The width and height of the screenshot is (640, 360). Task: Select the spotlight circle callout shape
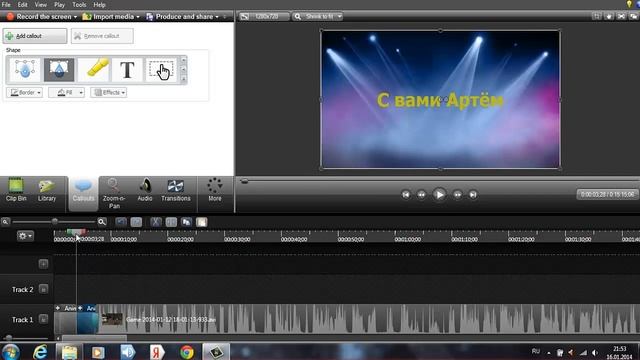(24, 69)
